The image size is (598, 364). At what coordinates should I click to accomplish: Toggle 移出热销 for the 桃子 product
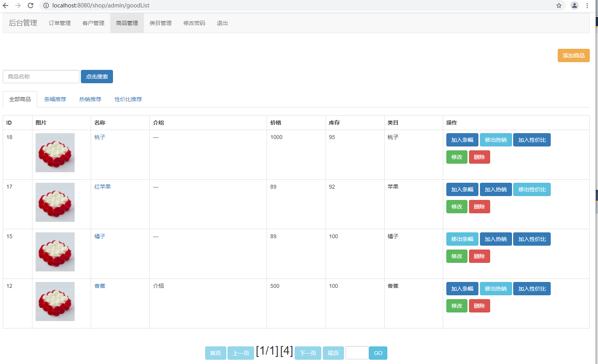pyautogui.click(x=496, y=140)
